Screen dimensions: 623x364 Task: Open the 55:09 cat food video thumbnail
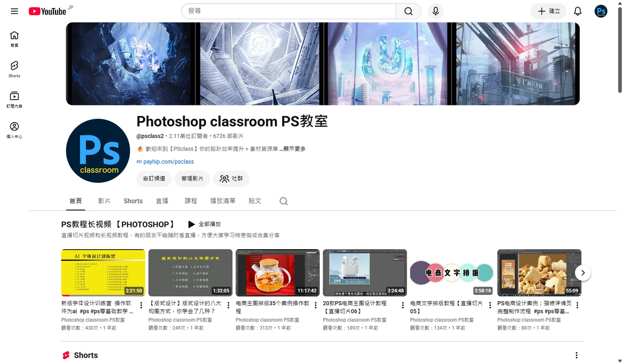[x=539, y=273]
